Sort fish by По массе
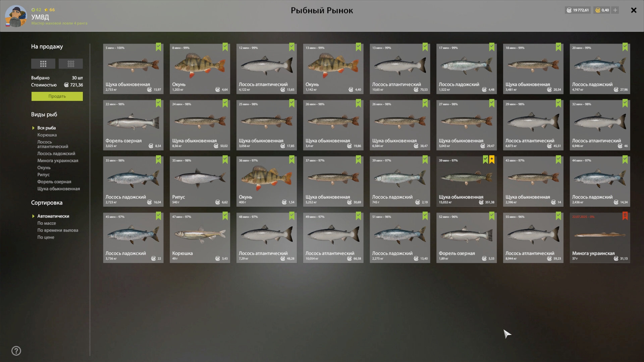Image resolution: width=644 pixels, height=362 pixels. tap(47, 223)
